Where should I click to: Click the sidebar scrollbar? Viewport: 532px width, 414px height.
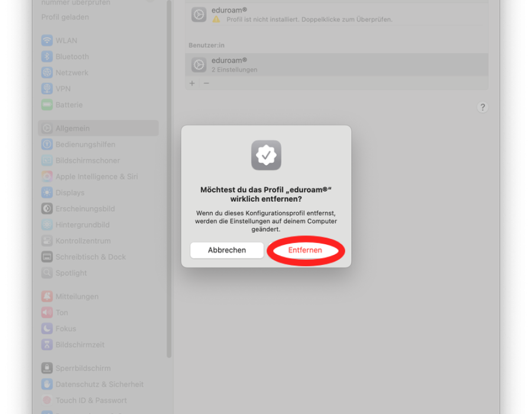pyautogui.click(x=169, y=179)
